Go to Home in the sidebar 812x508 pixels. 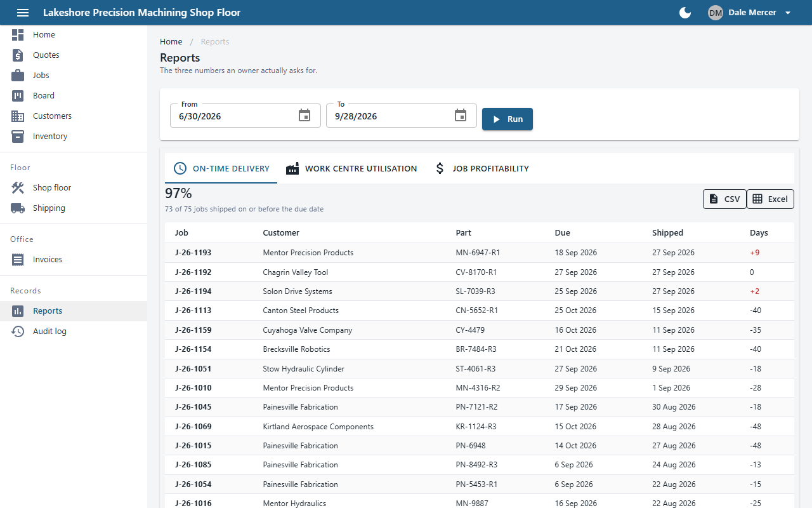coord(74,35)
